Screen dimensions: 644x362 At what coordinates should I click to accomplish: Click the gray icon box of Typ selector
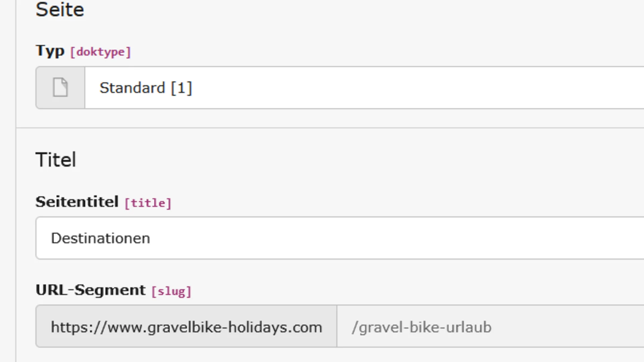click(60, 87)
